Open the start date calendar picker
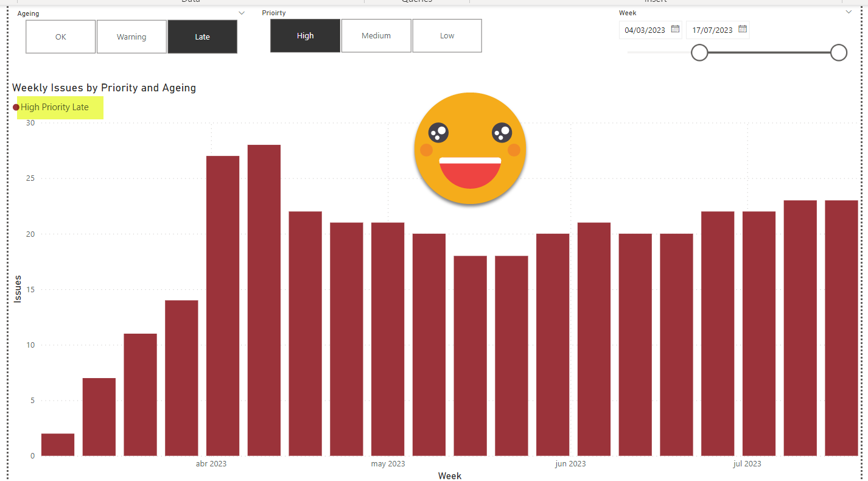 675,29
